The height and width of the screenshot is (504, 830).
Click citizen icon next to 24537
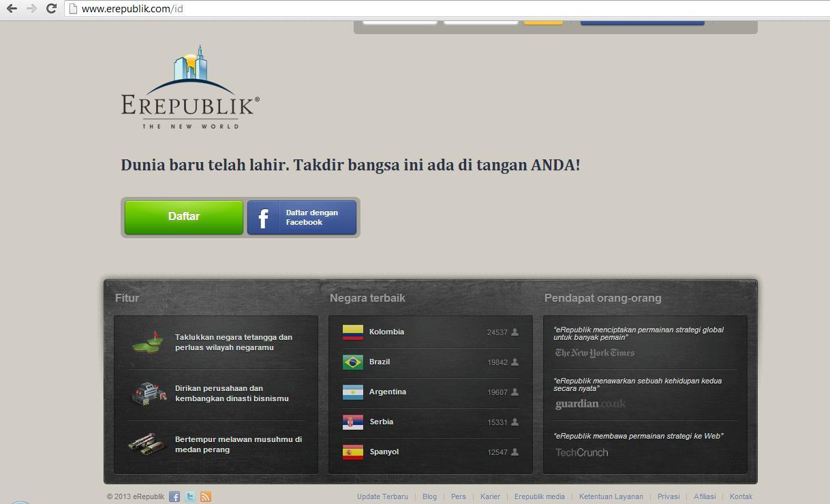click(515, 332)
